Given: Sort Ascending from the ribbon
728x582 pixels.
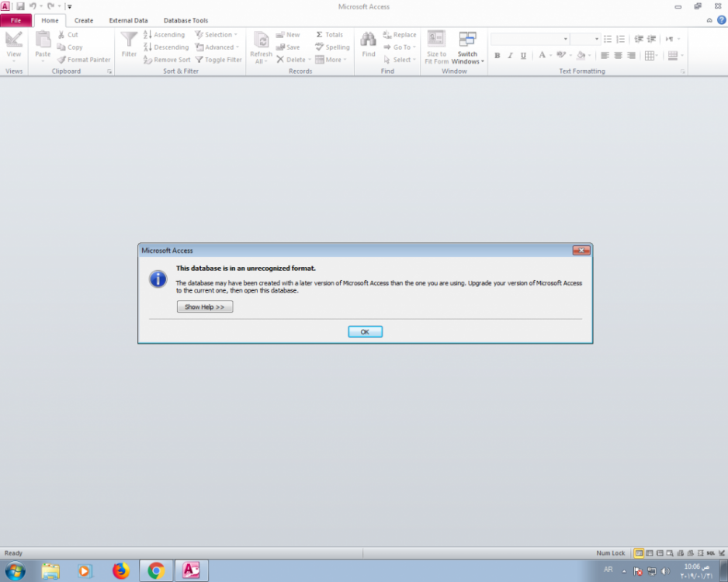Looking at the screenshot, I should pyautogui.click(x=164, y=35).
